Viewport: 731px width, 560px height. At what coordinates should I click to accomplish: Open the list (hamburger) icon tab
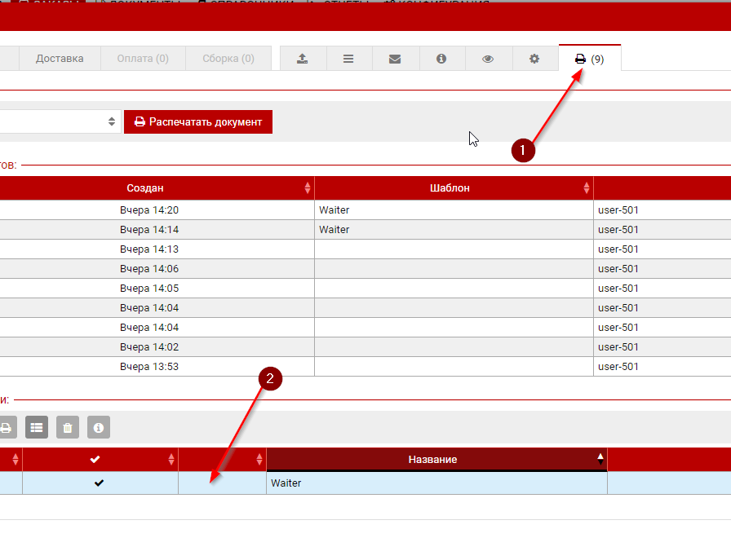(x=348, y=59)
